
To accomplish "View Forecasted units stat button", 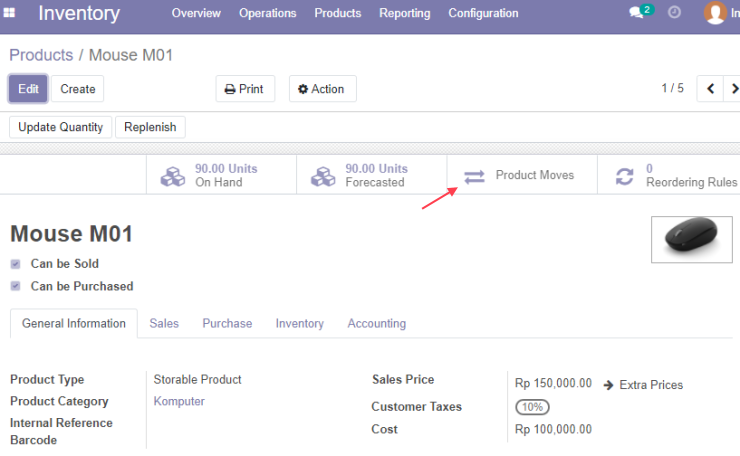I will coord(371,175).
